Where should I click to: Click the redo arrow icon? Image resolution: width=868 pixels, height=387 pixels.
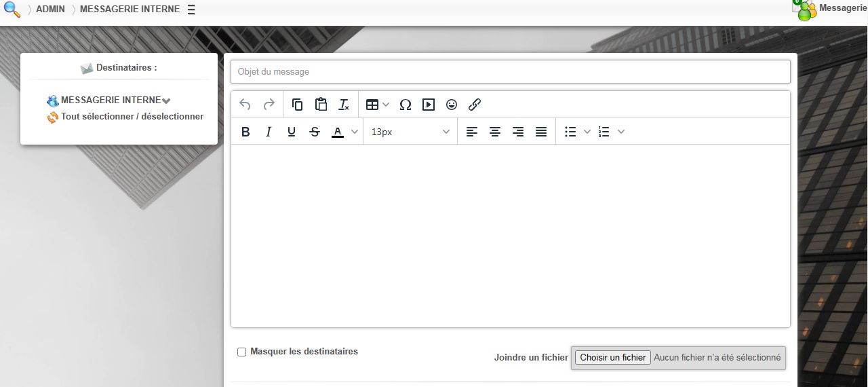pyautogui.click(x=269, y=105)
